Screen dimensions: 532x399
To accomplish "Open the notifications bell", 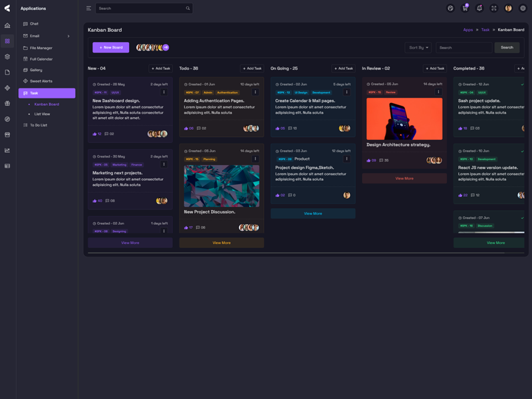I will 479,9.
